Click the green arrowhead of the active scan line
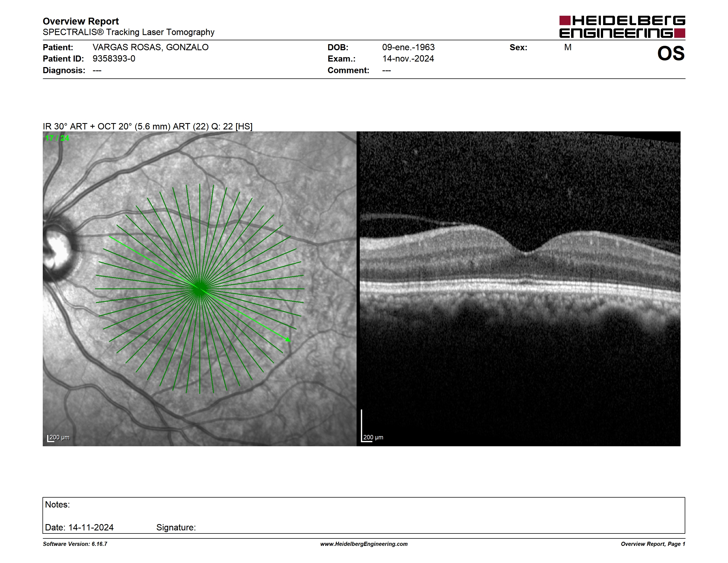The image size is (728, 563). (x=288, y=340)
